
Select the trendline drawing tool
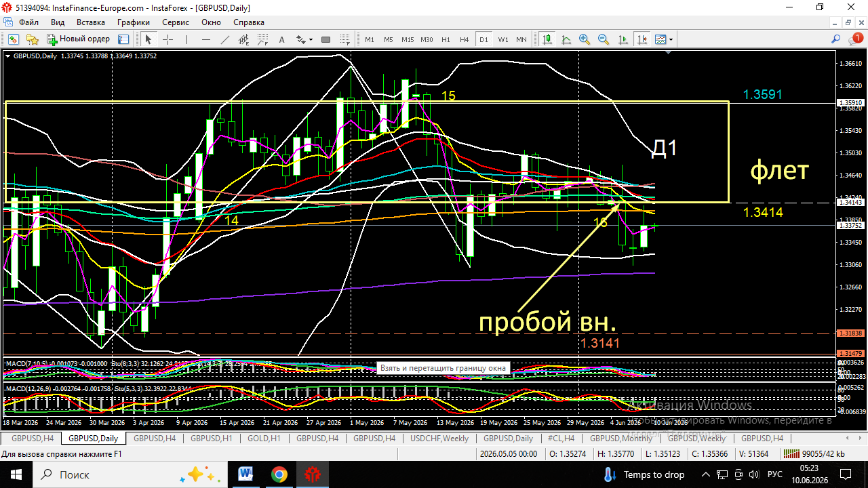point(225,39)
